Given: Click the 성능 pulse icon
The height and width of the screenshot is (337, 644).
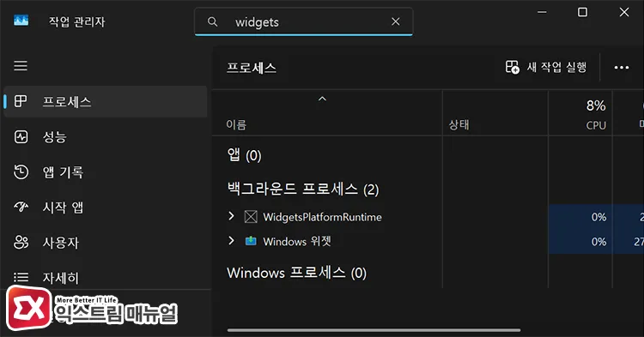Looking at the screenshot, I should click(21, 137).
